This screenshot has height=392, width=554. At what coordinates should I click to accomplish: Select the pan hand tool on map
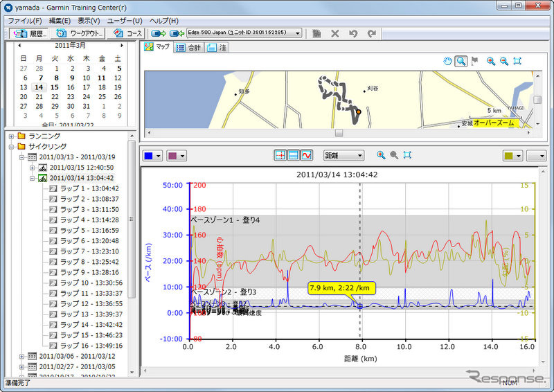(448, 61)
